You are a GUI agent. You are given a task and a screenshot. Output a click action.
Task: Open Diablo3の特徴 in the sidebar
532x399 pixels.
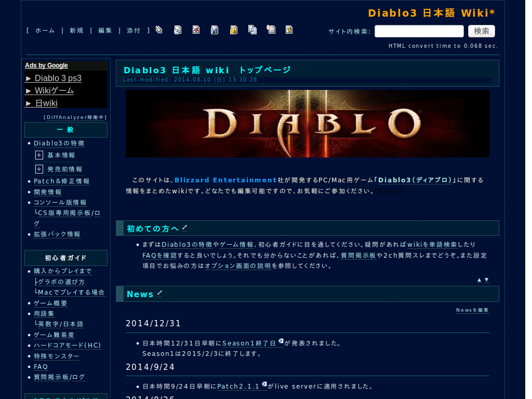[x=59, y=143]
